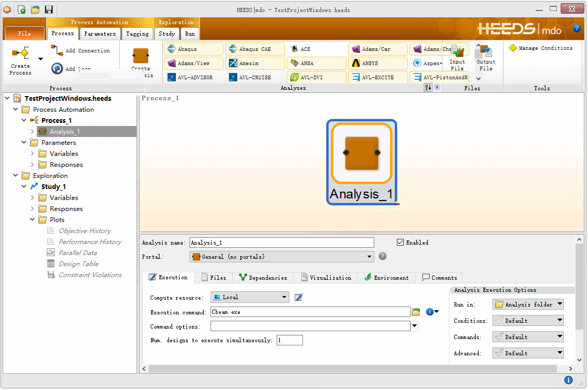The width and height of the screenshot is (588, 390).
Task: Open the Run in Analysis folder dropdown
Action: [528, 304]
